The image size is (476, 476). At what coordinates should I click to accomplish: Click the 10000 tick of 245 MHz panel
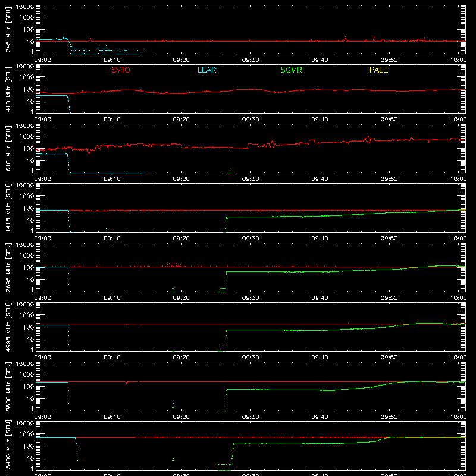click(25, 7)
